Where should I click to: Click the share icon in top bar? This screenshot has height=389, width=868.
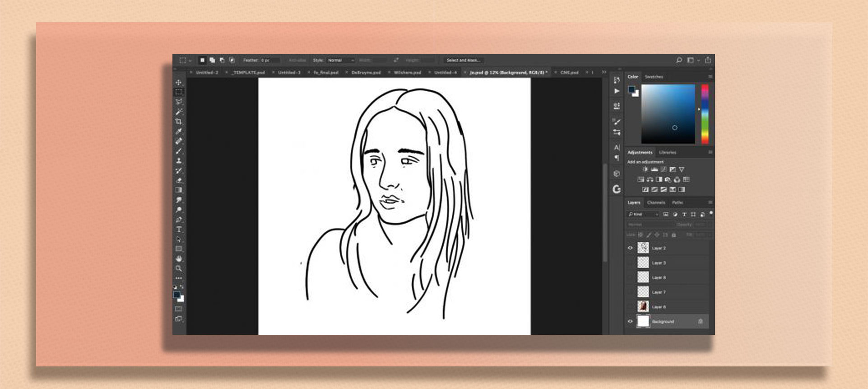click(708, 60)
